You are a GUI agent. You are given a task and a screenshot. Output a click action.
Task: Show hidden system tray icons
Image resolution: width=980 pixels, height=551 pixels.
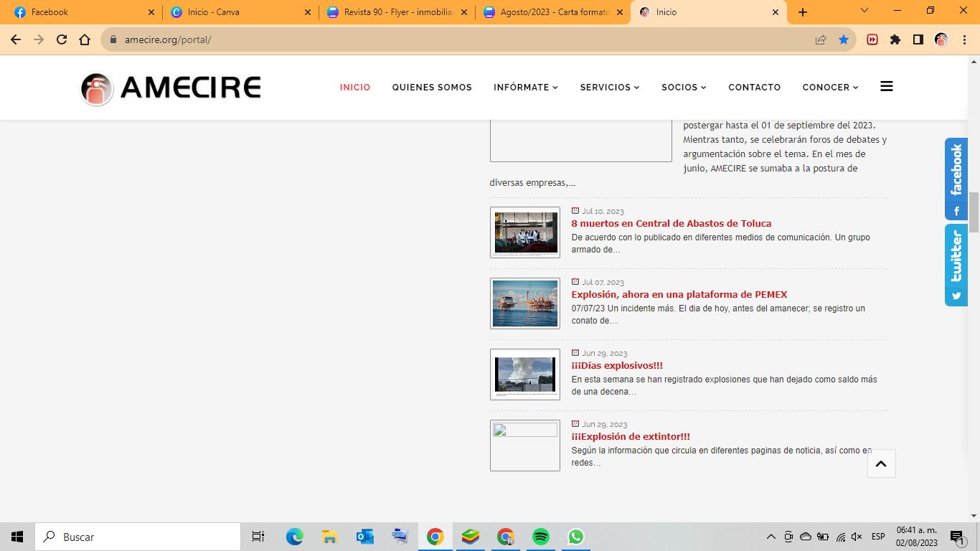pyautogui.click(x=771, y=537)
